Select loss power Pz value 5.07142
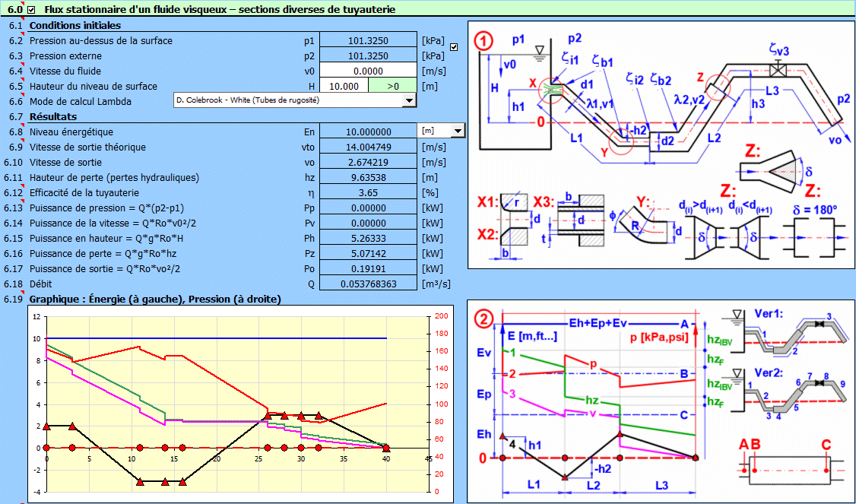This screenshot has width=856, height=504. pyautogui.click(x=369, y=253)
